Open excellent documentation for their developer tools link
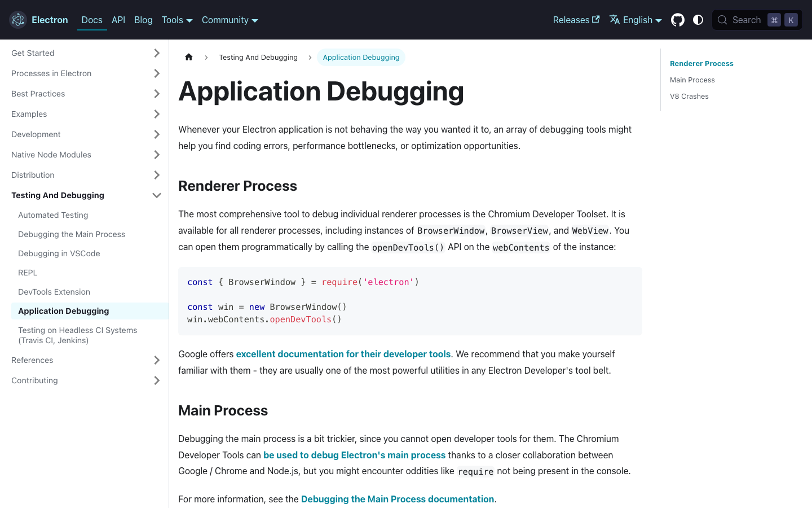 [x=343, y=354]
